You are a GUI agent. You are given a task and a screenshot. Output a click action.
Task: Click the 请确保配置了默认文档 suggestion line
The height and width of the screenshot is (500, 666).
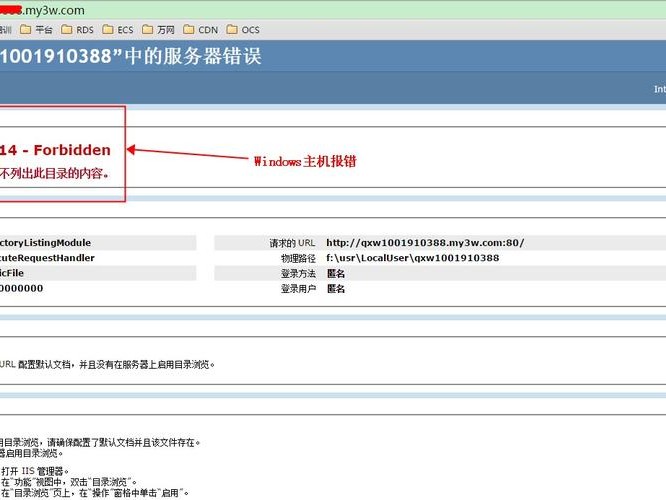click(100, 443)
